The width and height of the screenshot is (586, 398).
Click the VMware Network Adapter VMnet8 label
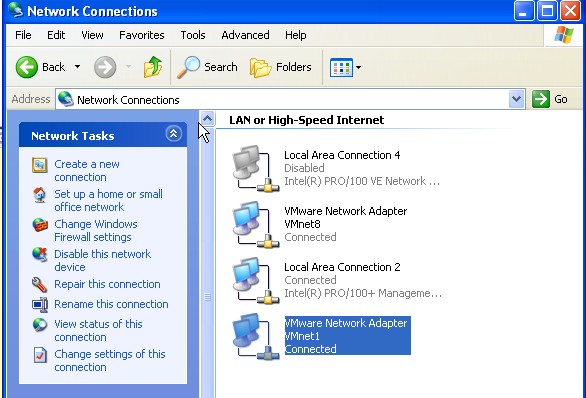pos(346,217)
